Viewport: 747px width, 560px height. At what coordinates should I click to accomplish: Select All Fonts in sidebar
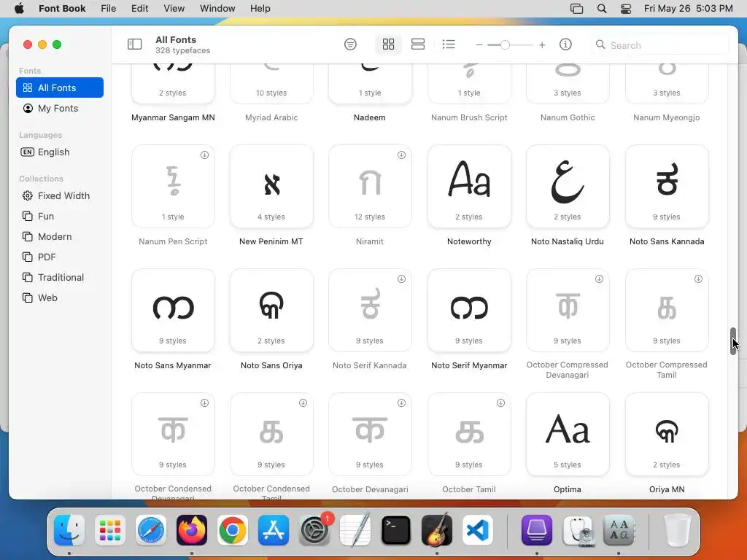pos(60,87)
